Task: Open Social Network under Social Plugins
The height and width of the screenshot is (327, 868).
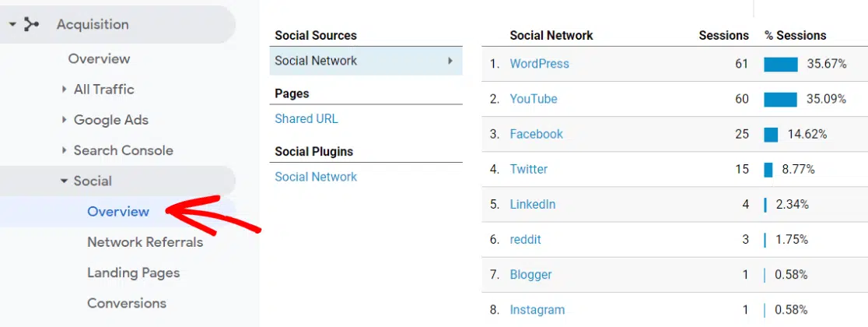Action: 316,177
